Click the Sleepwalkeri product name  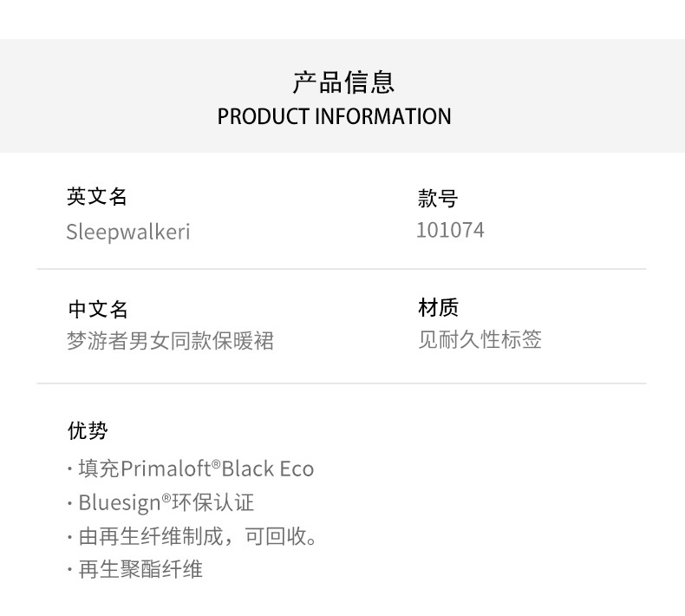click(x=127, y=232)
